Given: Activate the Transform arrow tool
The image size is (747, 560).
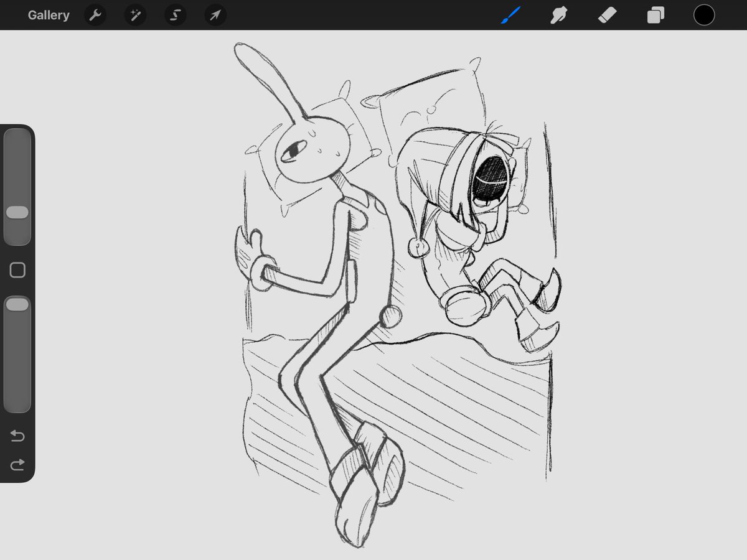Looking at the screenshot, I should [x=215, y=15].
